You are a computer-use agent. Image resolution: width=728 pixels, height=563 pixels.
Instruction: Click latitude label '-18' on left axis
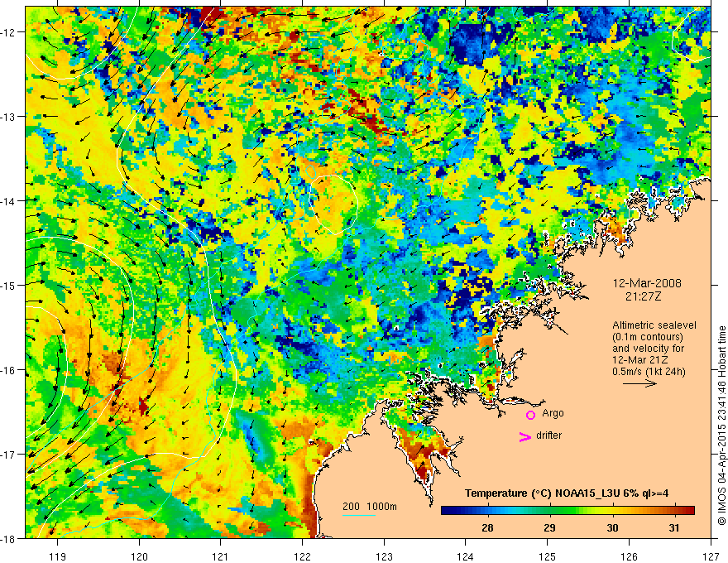pyautogui.click(x=9, y=539)
